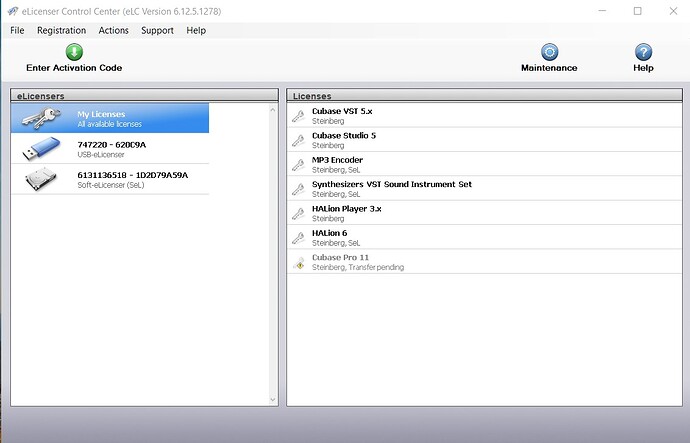
Task: Select the 747220 - 620C9A eLicenser entry
Action: coord(110,149)
